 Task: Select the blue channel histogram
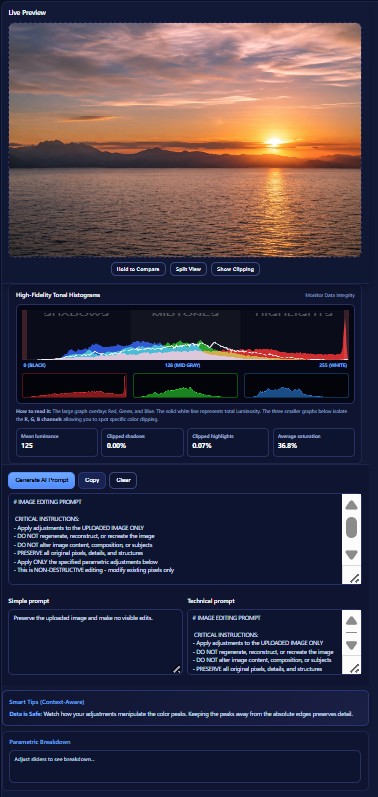pyautogui.click(x=296, y=385)
